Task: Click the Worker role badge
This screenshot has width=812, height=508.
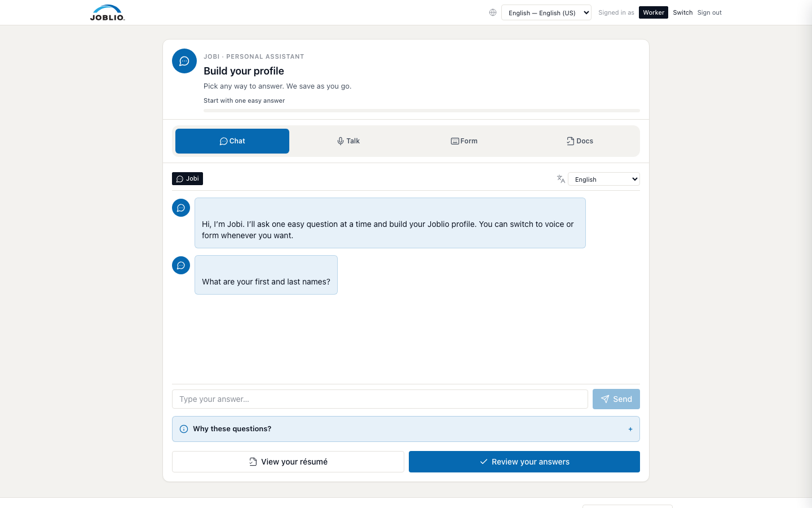Action: 653,12
